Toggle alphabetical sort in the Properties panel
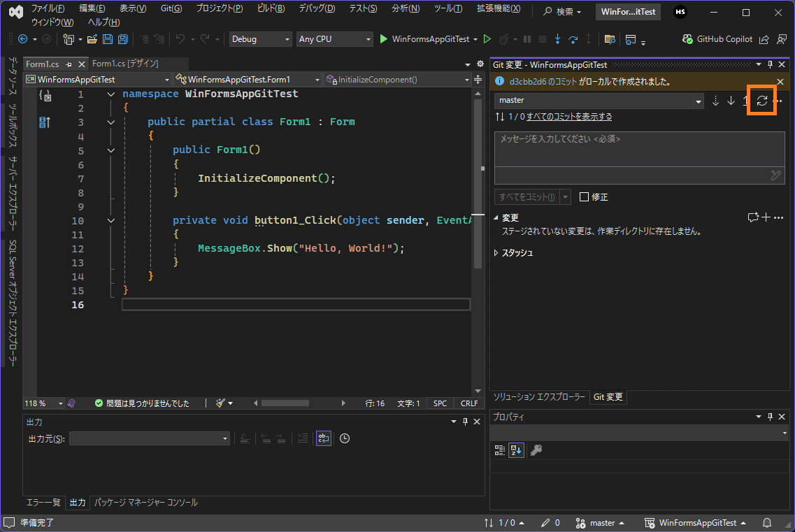This screenshot has height=532, width=795. [x=516, y=450]
